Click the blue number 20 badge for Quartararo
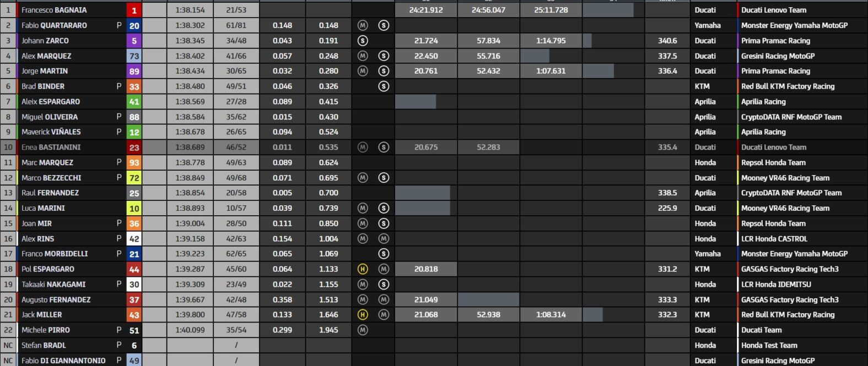868x366 pixels. [134, 25]
